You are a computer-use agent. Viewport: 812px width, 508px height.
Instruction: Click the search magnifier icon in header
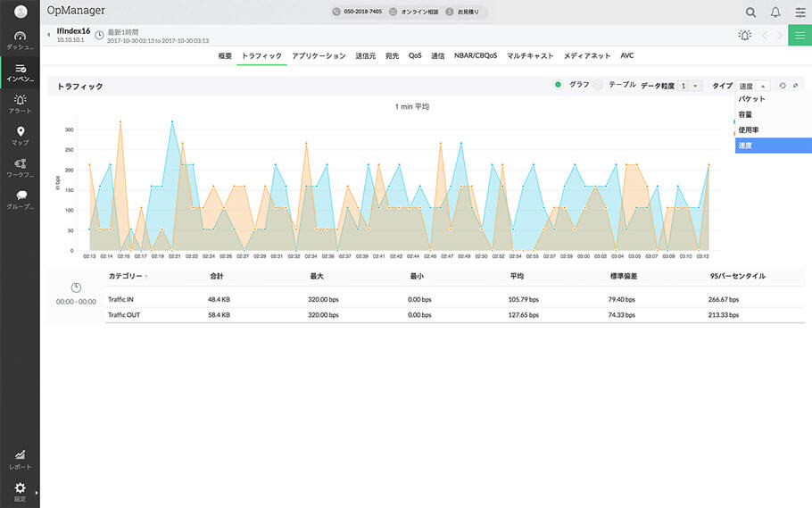(x=750, y=12)
